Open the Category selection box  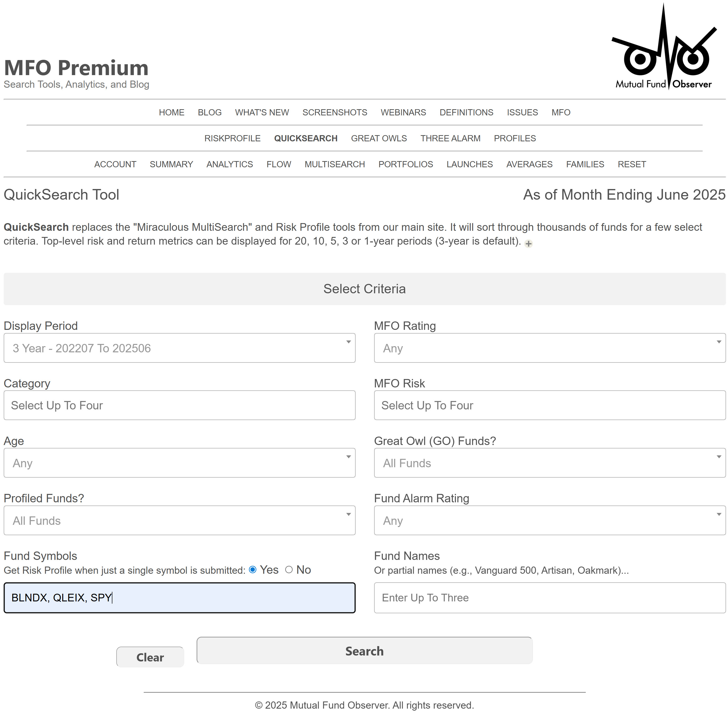[179, 405]
